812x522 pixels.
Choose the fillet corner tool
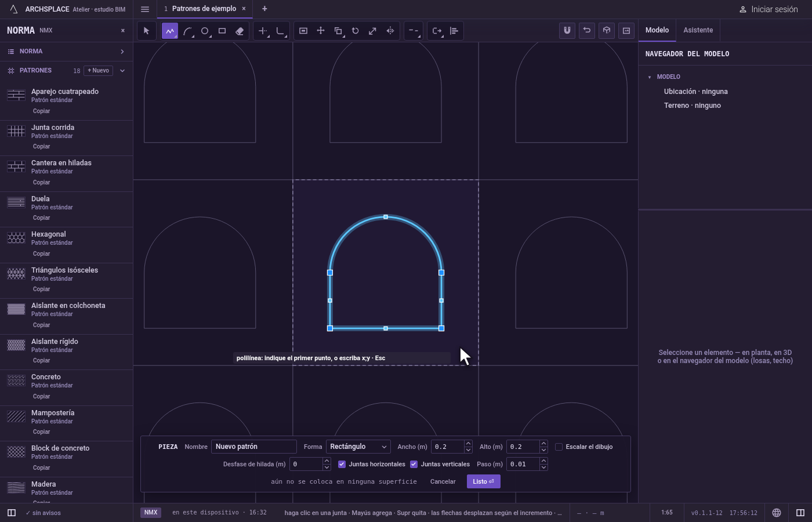point(280,31)
